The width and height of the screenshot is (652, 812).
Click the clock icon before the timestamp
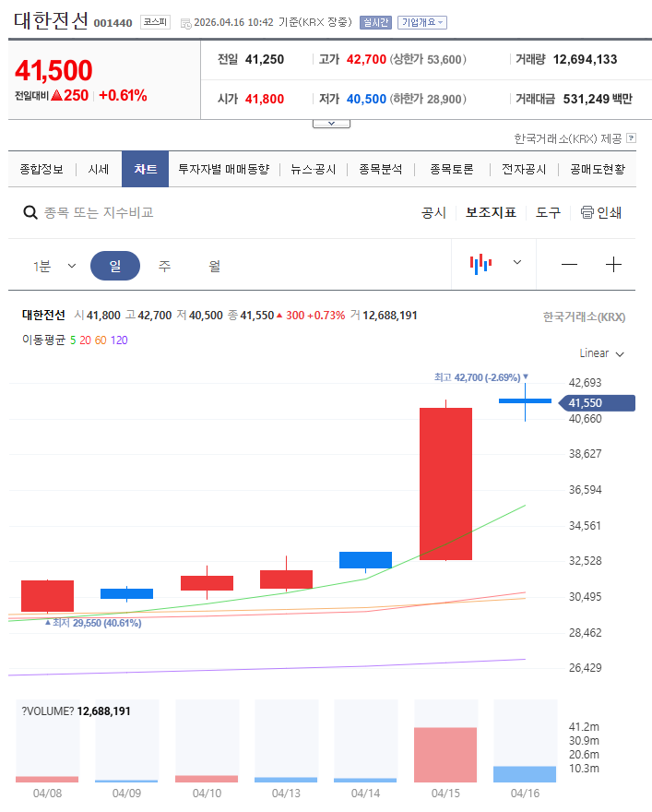(185, 23)
